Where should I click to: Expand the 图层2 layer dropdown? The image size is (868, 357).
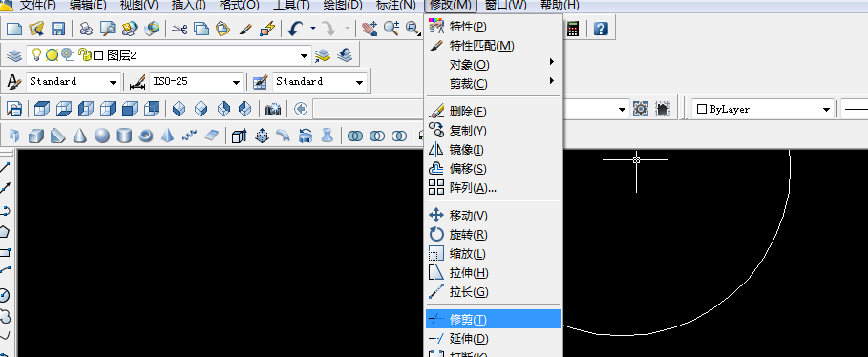pyautogui.click(x=304, y=56)
